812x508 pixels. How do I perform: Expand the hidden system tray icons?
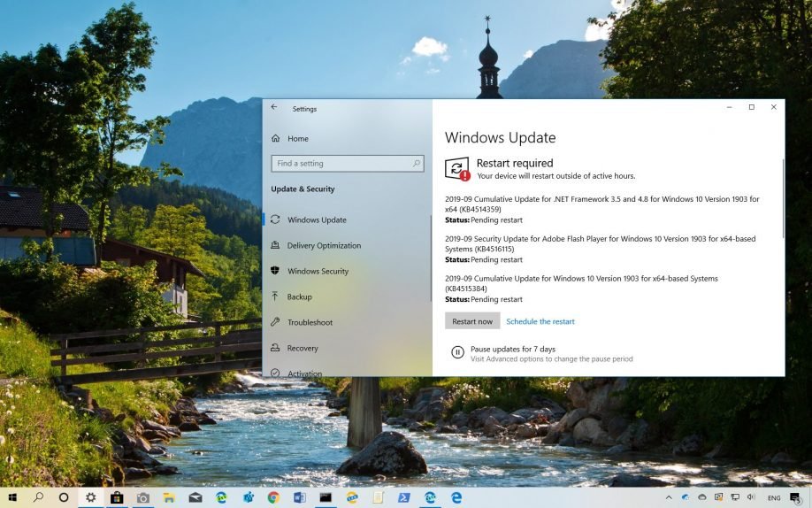(x=669, y=497)
